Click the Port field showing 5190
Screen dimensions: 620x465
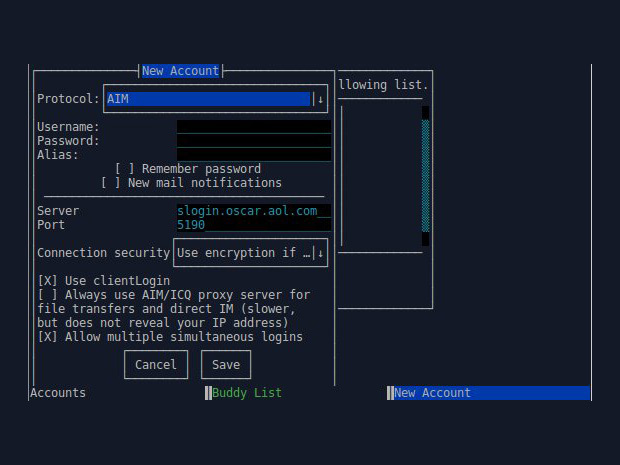point(254,225)
